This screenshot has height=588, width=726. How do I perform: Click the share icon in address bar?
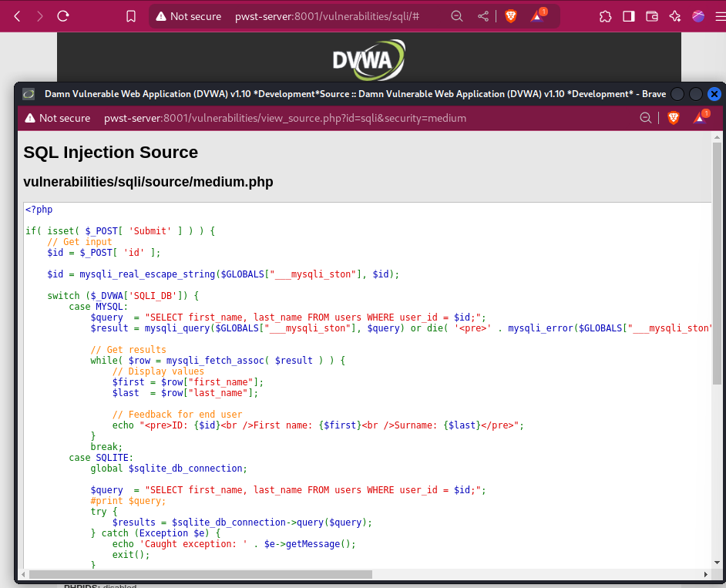pyautogui.click(x=483, y=16)
